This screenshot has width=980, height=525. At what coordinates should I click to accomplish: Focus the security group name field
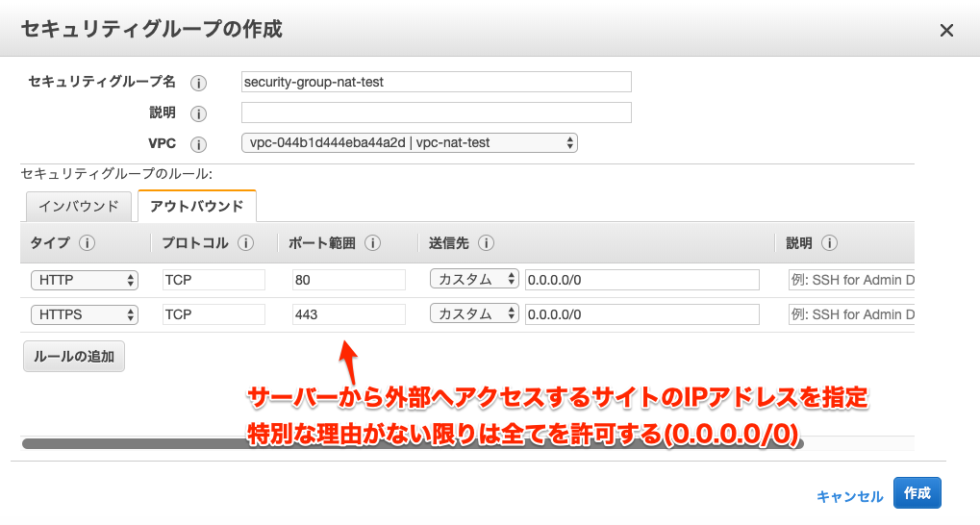[x=437, y=82]
